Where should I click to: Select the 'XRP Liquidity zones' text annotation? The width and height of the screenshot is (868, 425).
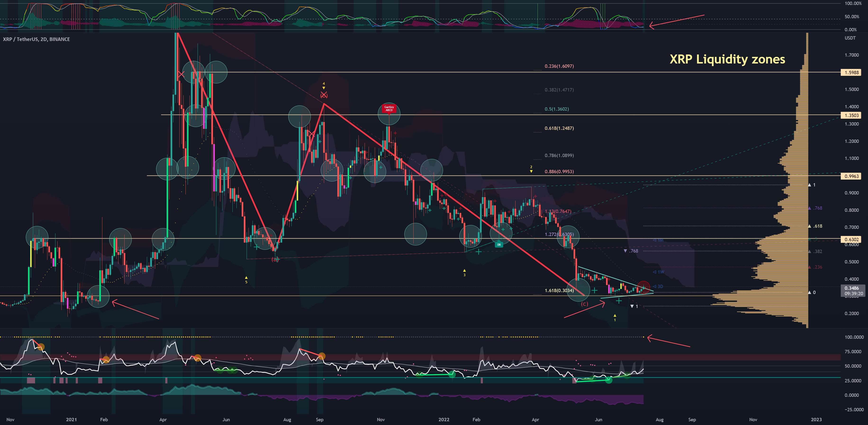point(727,59)
